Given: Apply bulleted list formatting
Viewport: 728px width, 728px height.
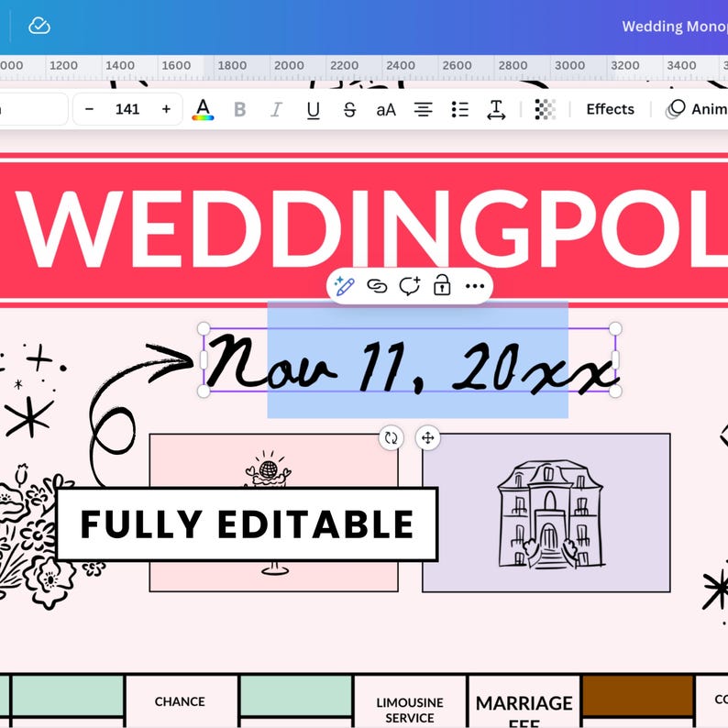Looking at the screenshot, I should 459,110.
